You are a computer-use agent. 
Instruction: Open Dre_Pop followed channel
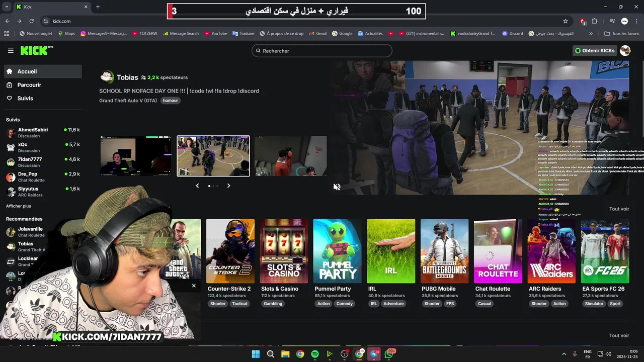coord(43,177)
